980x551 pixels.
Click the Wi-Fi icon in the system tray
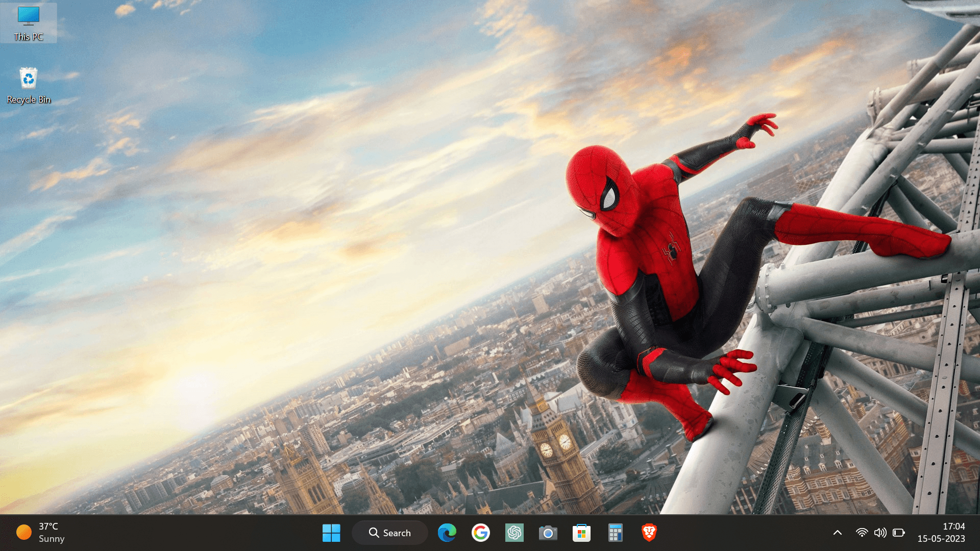tap(862, 533)
